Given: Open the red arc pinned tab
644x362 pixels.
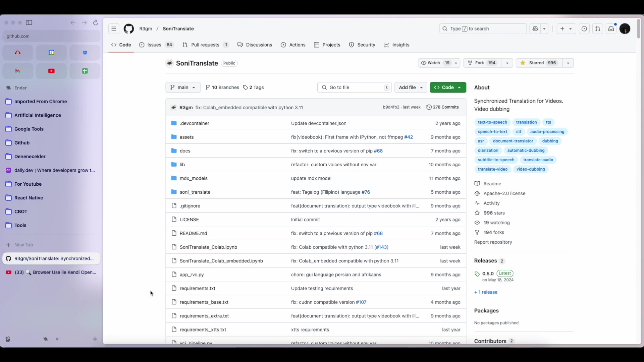Looking at the screenshot, I should (x=18, y=53).
